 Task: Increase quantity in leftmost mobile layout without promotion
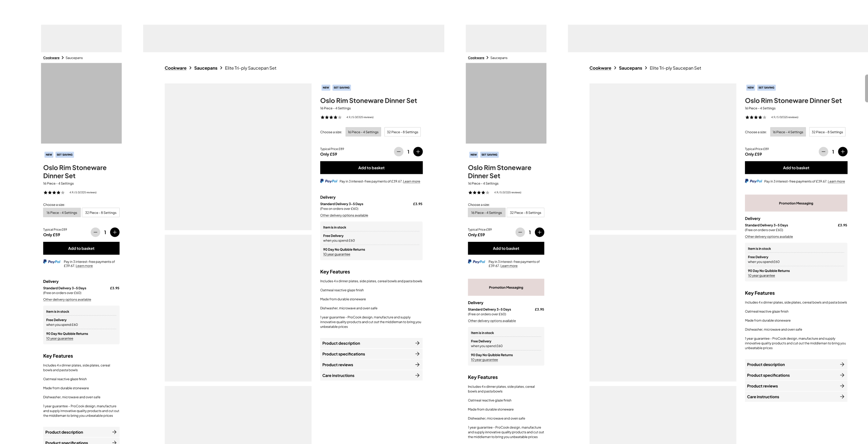tap(115, 232)
